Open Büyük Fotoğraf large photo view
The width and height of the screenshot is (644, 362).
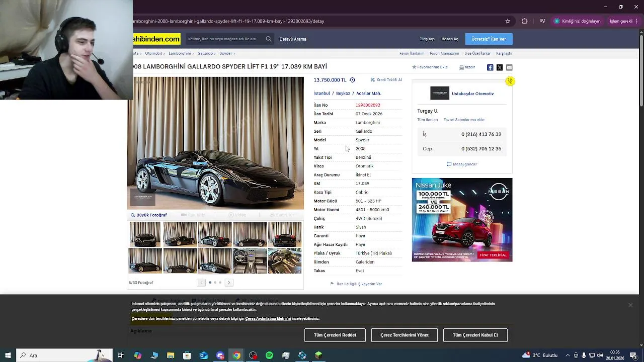point(148,215)
